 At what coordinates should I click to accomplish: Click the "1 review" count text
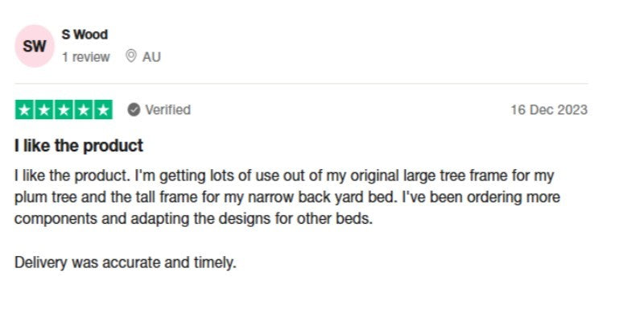[86, 57]
